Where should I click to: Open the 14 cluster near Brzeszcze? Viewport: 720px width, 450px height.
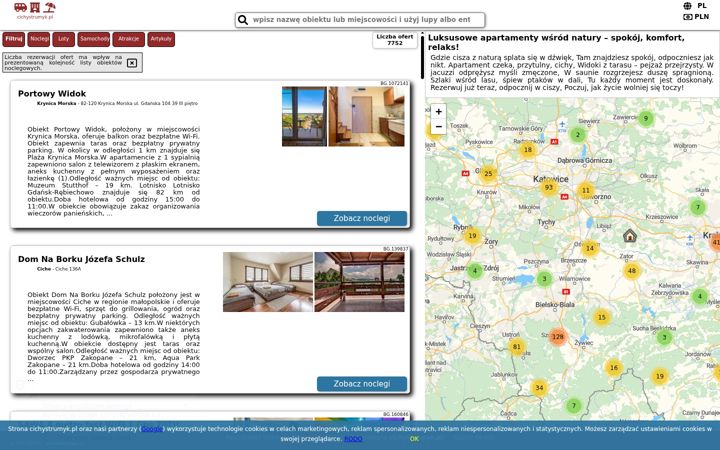pos(590,248)
